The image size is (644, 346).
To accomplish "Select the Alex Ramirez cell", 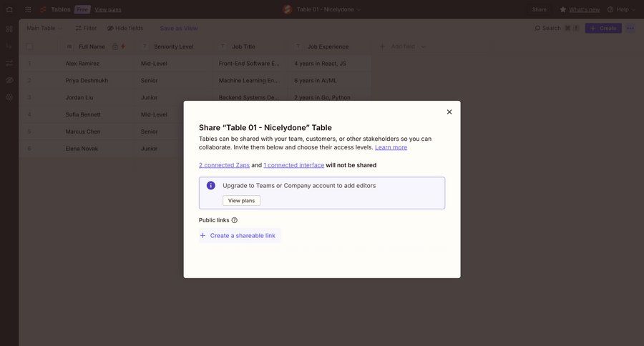I will point(98,64).
